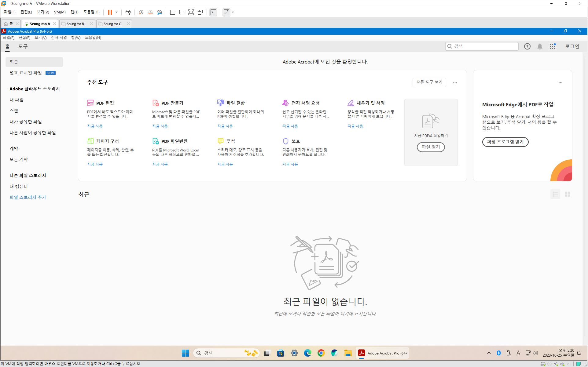
Task: Click the 보호 shield icon
Action: 286,141
